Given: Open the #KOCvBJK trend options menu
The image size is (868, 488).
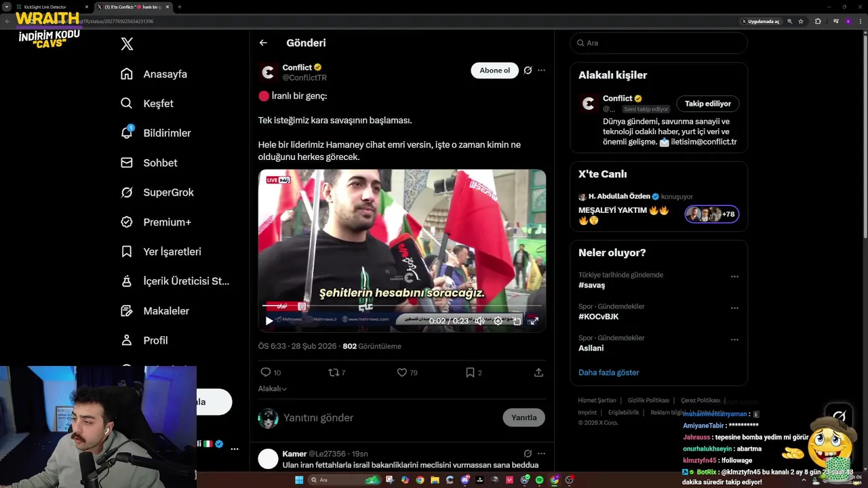Looking at the screenshot, I should 734,308.
